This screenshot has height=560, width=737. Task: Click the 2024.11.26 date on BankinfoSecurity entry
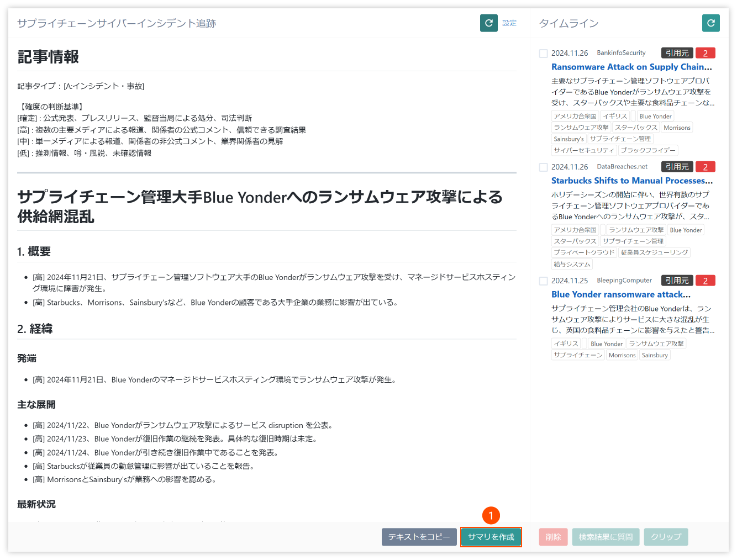[570, 53]
